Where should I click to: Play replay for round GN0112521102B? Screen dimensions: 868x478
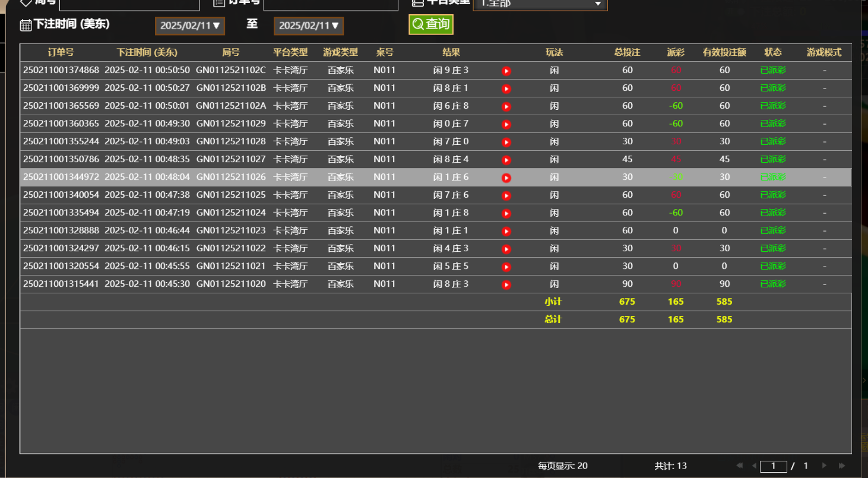(506, 88)
